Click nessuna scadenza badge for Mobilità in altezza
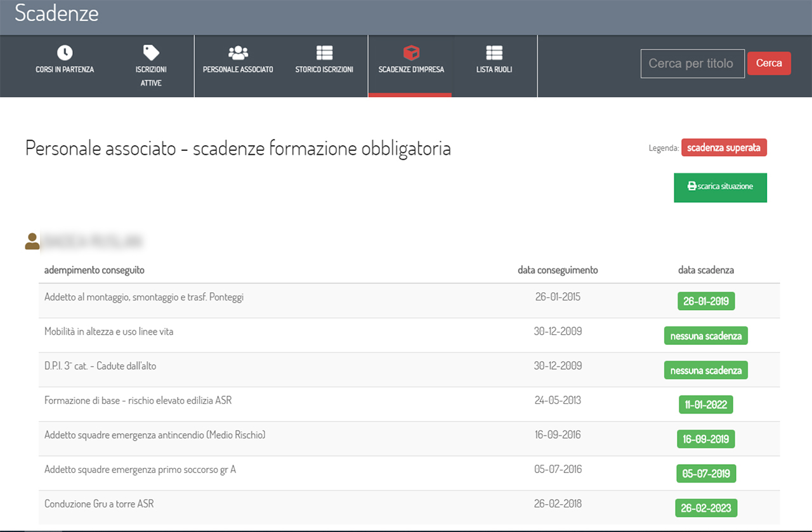 pos(705,336)
